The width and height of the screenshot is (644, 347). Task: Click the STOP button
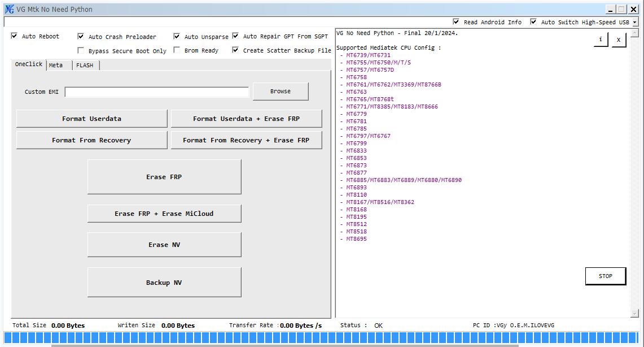[x=606, y=276]
